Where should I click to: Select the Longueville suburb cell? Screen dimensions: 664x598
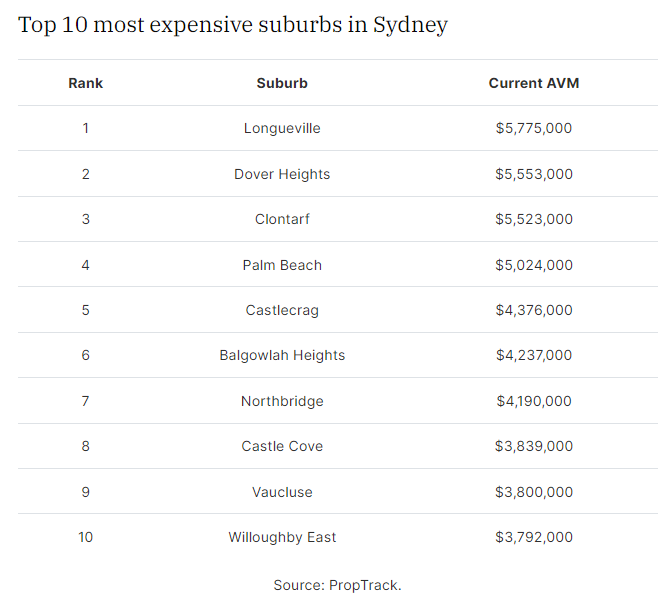(282, 128)
